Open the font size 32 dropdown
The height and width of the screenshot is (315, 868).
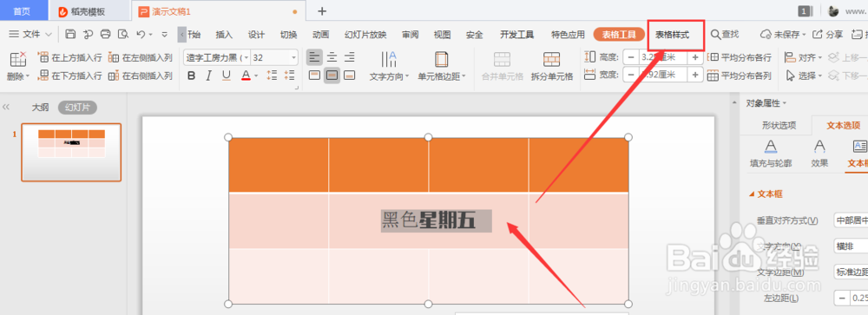click(293, 57)
